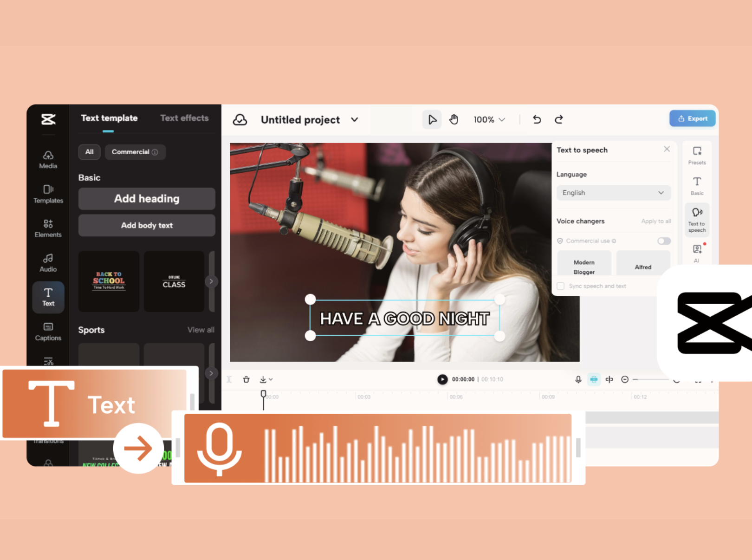
Task: Open the Elements sidebar panel
Action: point(48,228)
